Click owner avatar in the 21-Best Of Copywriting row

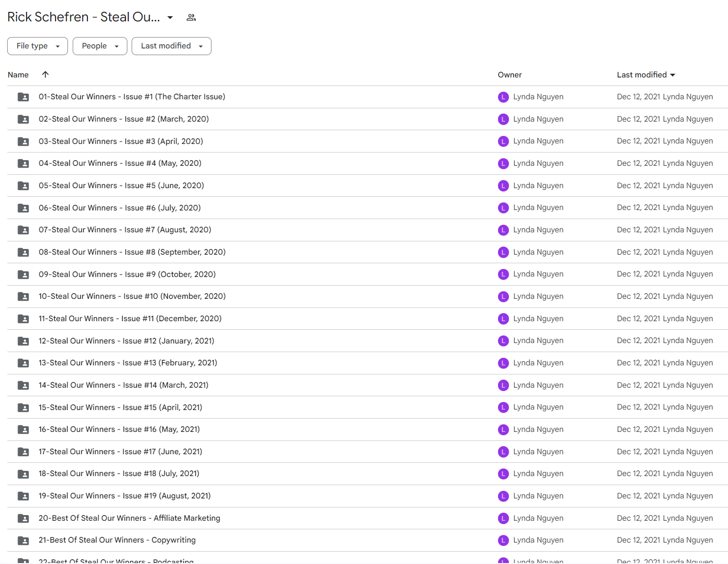pyautogui.click(x=503, y=540)
